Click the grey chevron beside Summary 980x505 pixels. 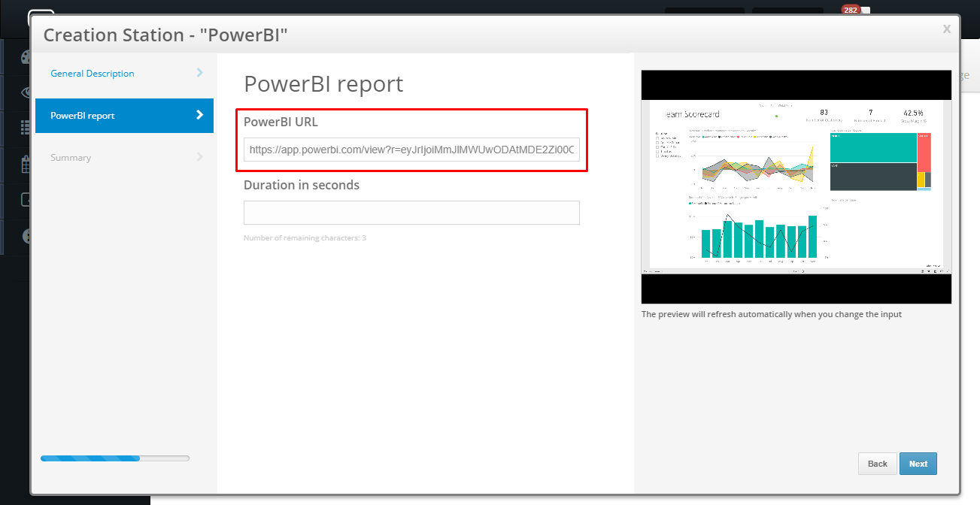(x=199, y=157)
